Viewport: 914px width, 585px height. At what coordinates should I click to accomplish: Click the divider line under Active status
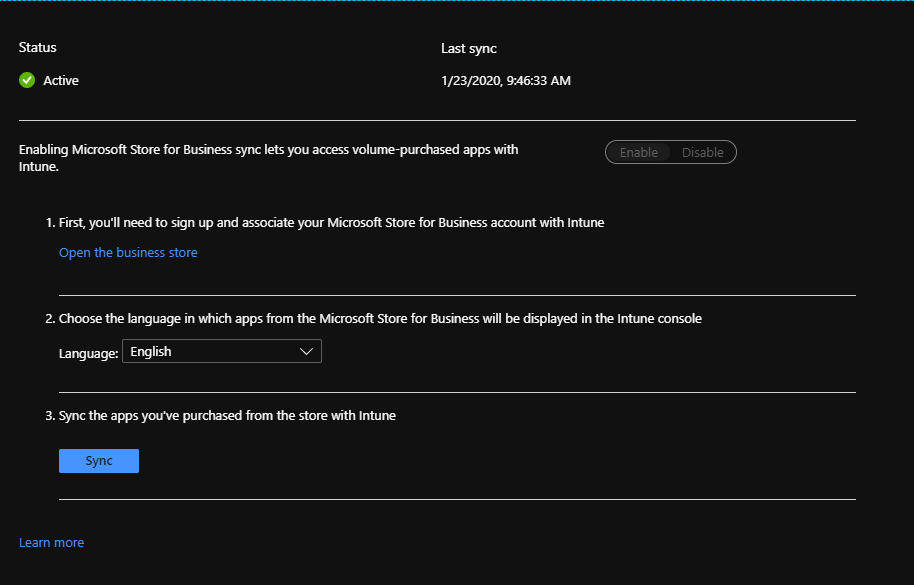437,121
